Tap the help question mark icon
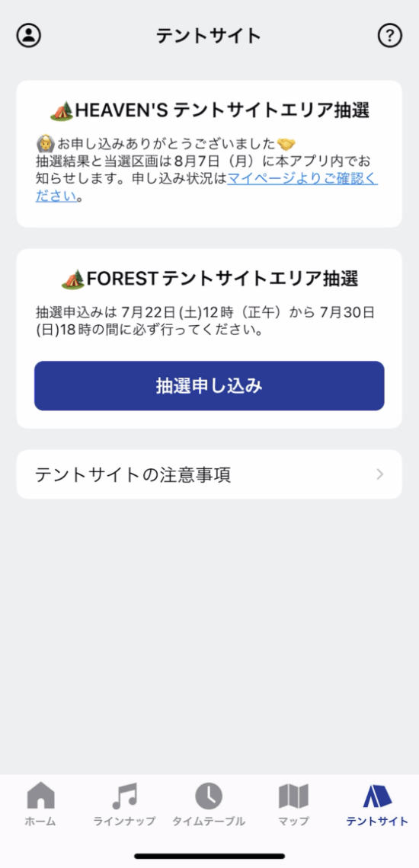 pyautogui.click(x=389, y=36)
